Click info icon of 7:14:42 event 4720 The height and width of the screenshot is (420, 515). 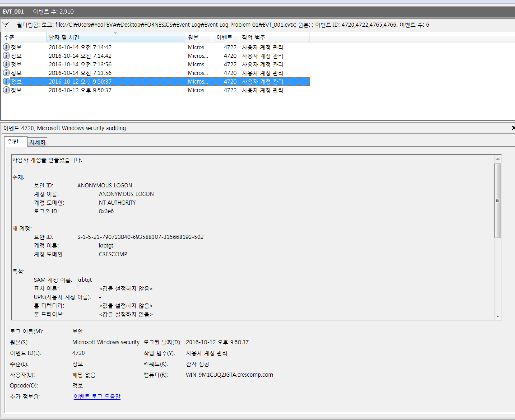(x=6, y=56)
